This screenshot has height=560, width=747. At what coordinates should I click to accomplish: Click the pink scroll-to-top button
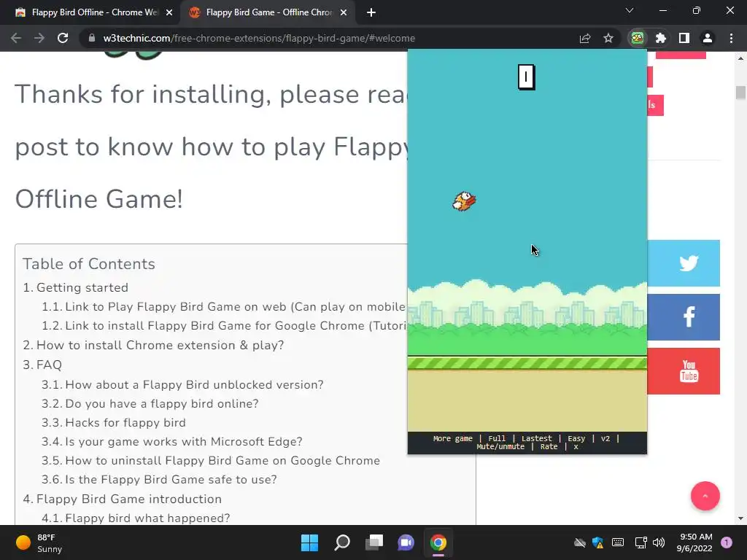705,496
